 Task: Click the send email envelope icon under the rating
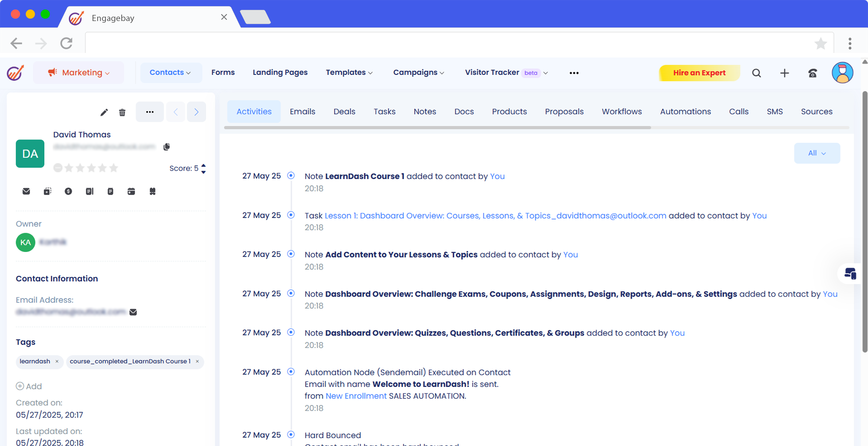(x=26, y=191)
